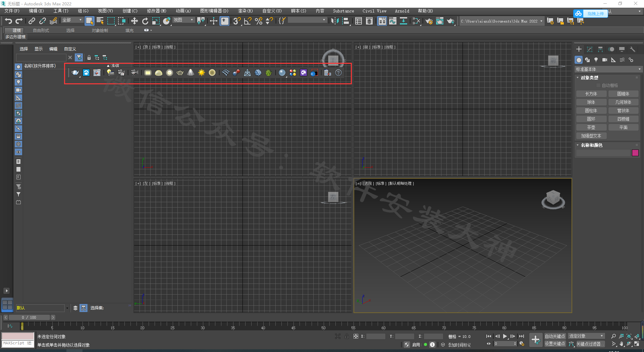Create a 茶壶 teapot primitive
Viewport: 644px width, 352px height.
coord(591,128)
